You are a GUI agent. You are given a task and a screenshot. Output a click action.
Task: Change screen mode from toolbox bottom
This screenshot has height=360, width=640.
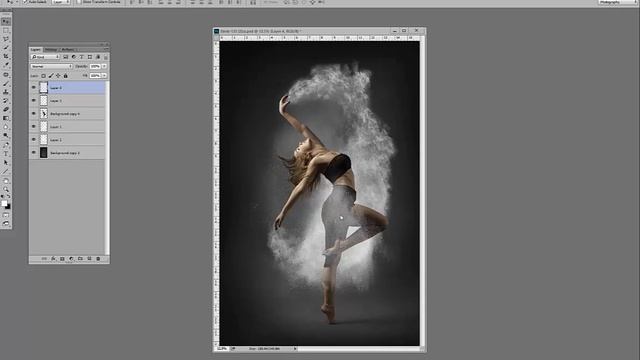click(6, 224)
